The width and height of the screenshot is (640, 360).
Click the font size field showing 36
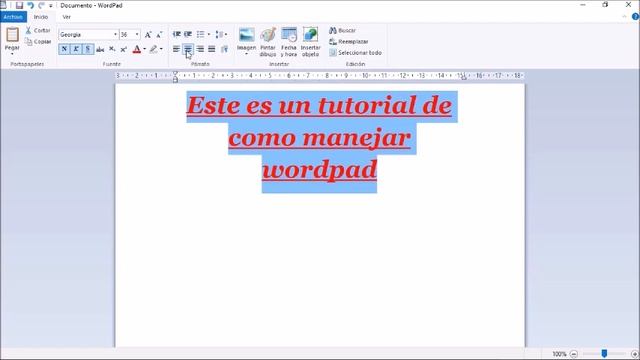pyautogui.click(x=127, y=35)
